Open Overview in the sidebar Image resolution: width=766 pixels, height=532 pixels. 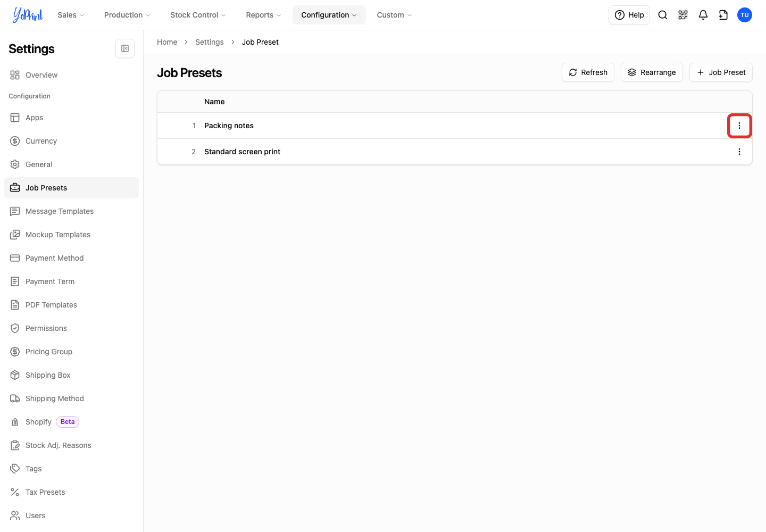[71, 75]
